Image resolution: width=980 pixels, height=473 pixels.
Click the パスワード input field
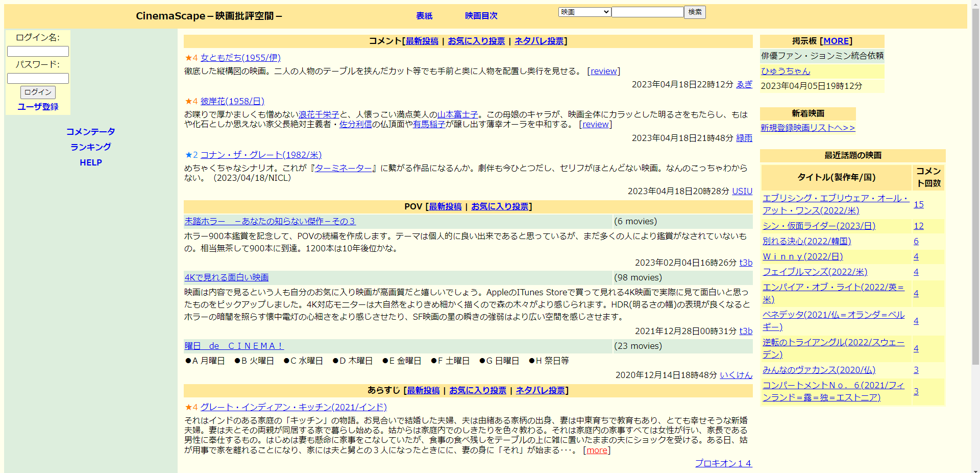[x=38, y=78]
